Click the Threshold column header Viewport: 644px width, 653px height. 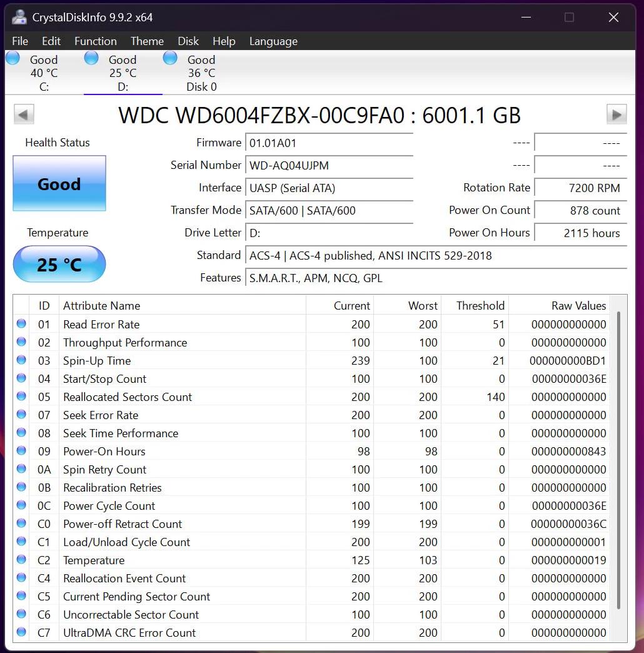point(475,306)
